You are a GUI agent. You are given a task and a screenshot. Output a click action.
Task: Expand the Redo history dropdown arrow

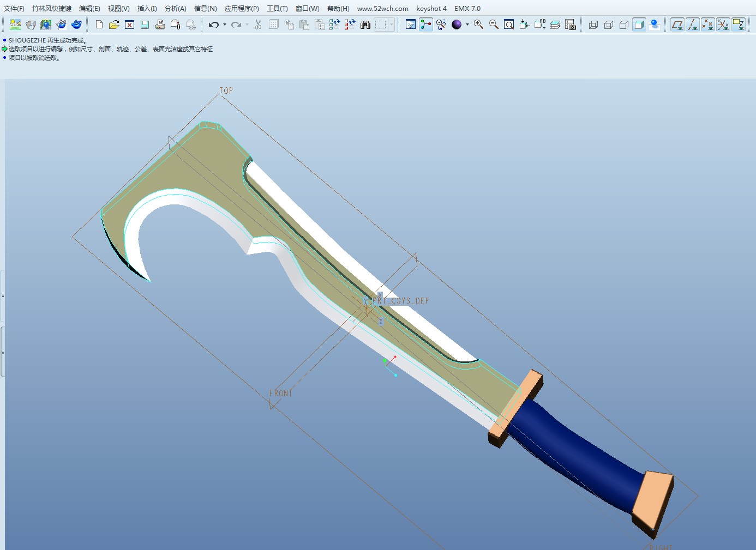point(247,25)
